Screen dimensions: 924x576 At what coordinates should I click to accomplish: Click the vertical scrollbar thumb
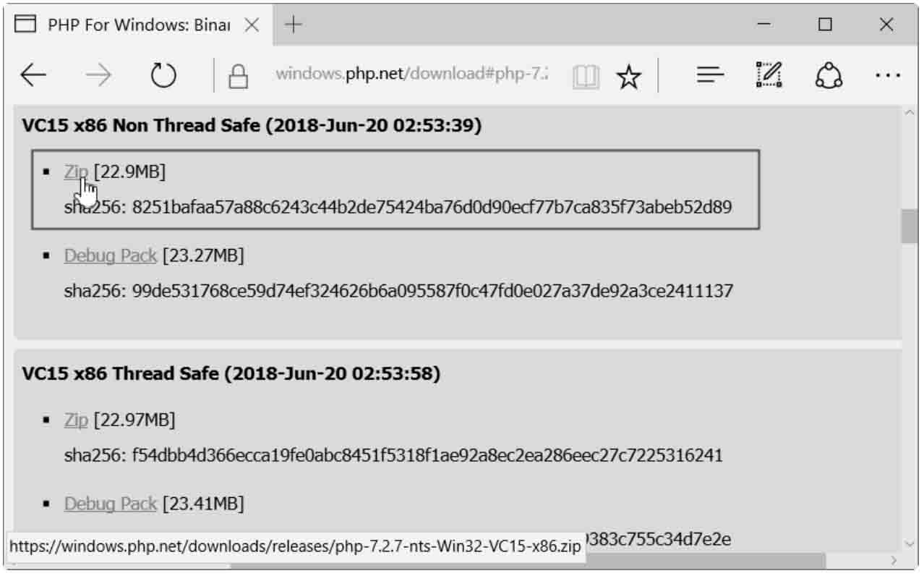[909, 226]
